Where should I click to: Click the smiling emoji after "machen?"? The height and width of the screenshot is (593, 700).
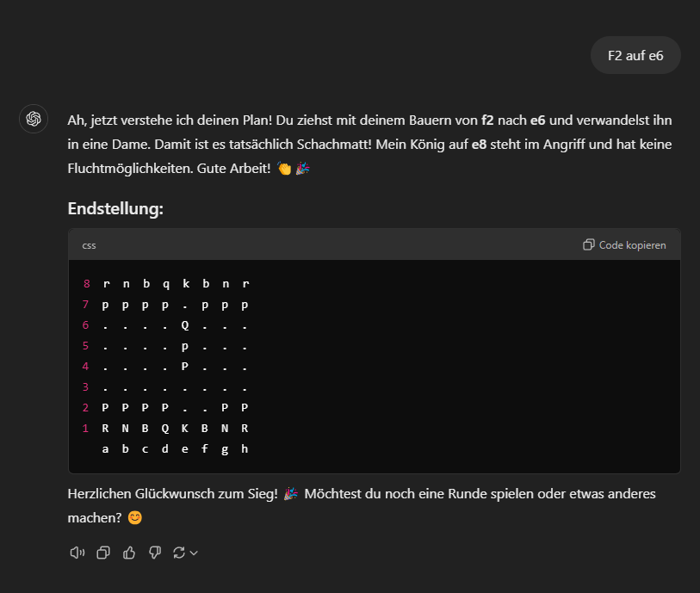tap(134, 518)
